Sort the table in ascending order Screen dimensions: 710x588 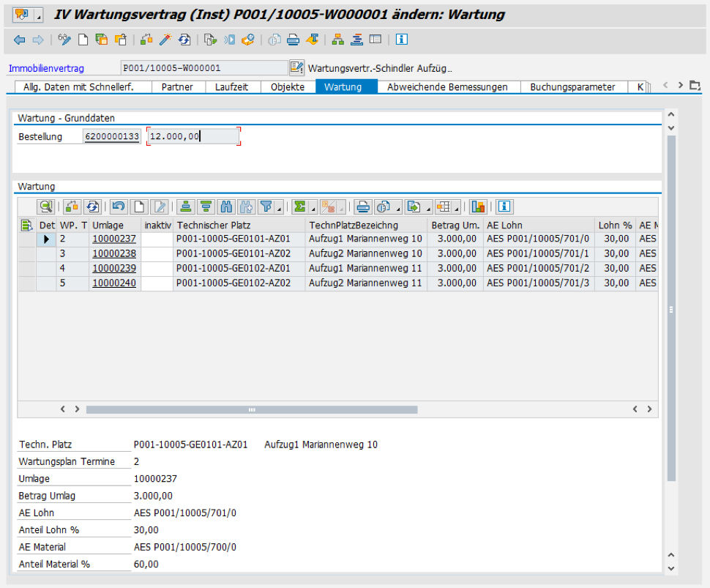click(187, 206)
